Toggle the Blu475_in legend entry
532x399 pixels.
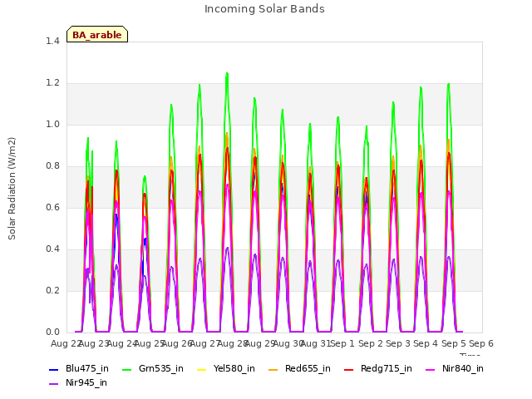coord(79,369)
